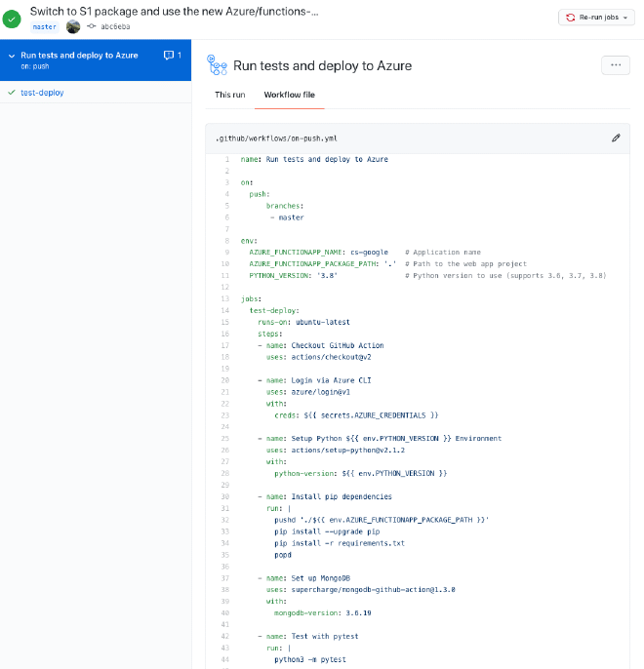Click the commit icon beside abc6eba
The height and width of the screenshot is (669, 644).
click(x=92, y=26)
